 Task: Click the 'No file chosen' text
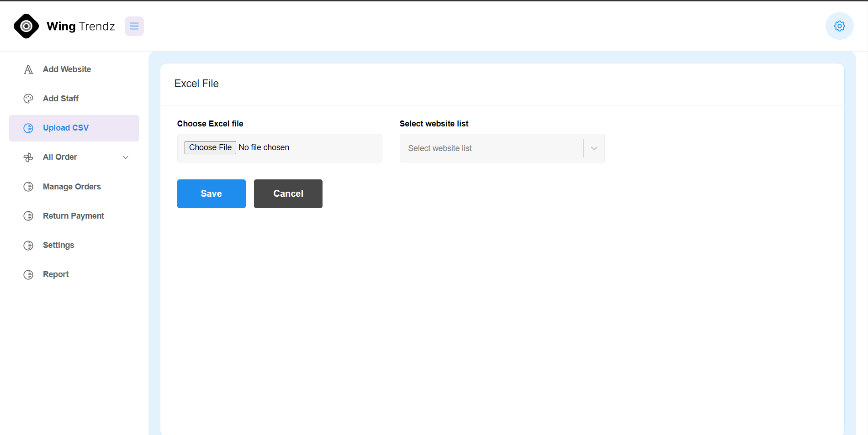click(264, 147)
